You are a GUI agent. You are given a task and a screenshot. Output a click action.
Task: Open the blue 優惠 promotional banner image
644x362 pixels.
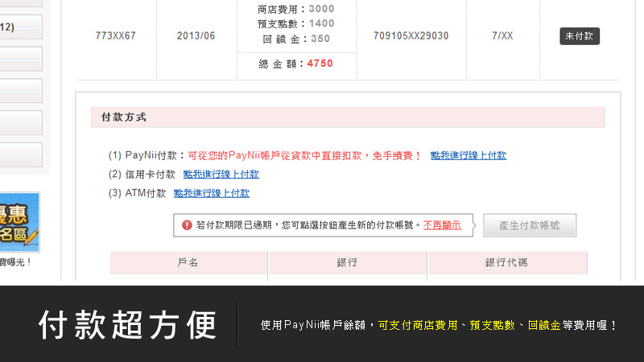[x=19, y=222]
